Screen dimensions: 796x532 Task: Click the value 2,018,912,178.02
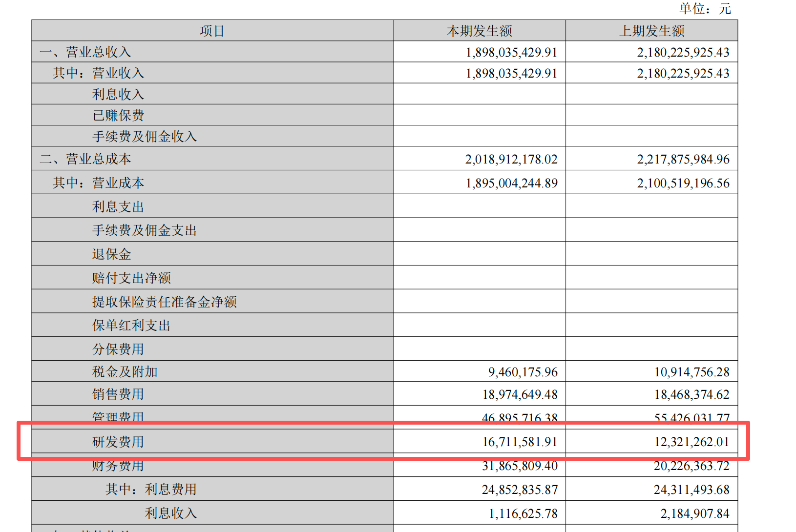[x=511, y=159]
